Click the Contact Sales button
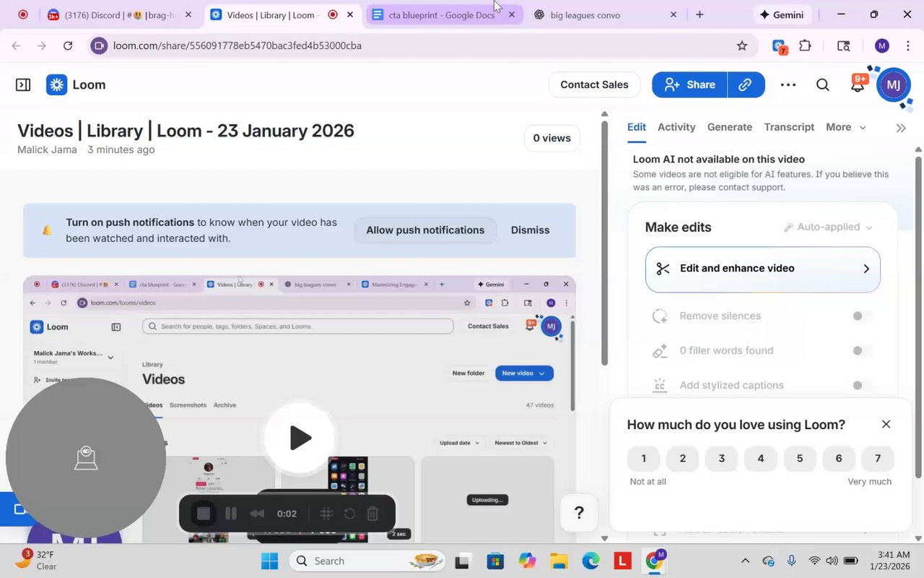The image size is (924, 578). tap(594, 85)
